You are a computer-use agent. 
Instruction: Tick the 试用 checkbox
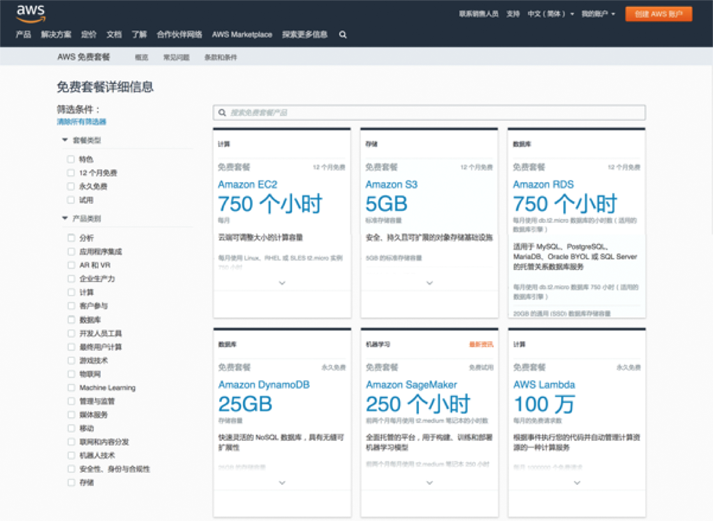point(70,200)
